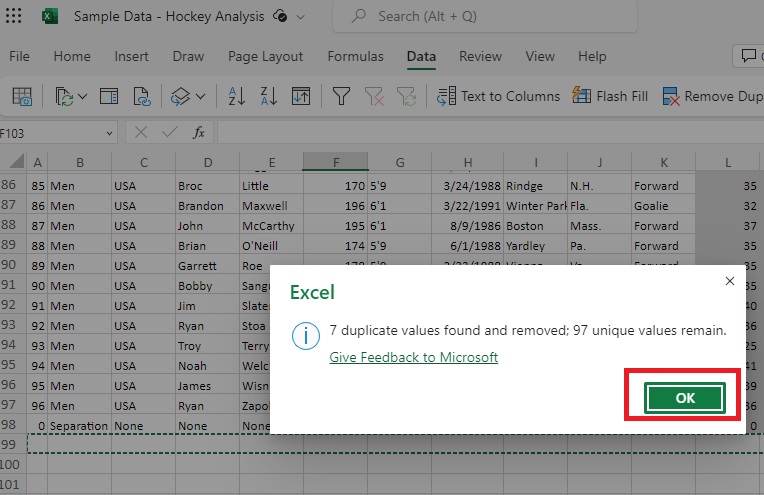Select column F header
This screenshot has height=495, width=764.
point(336,162)
